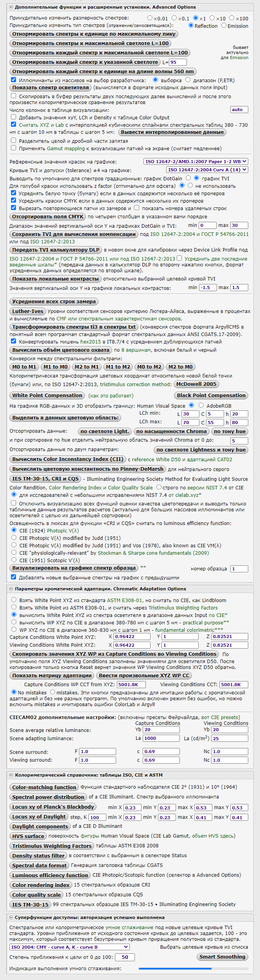Click Сохранить TVI для вычисления компенсации
This screenshot has width=260, height=980.
tap(74, 234)
